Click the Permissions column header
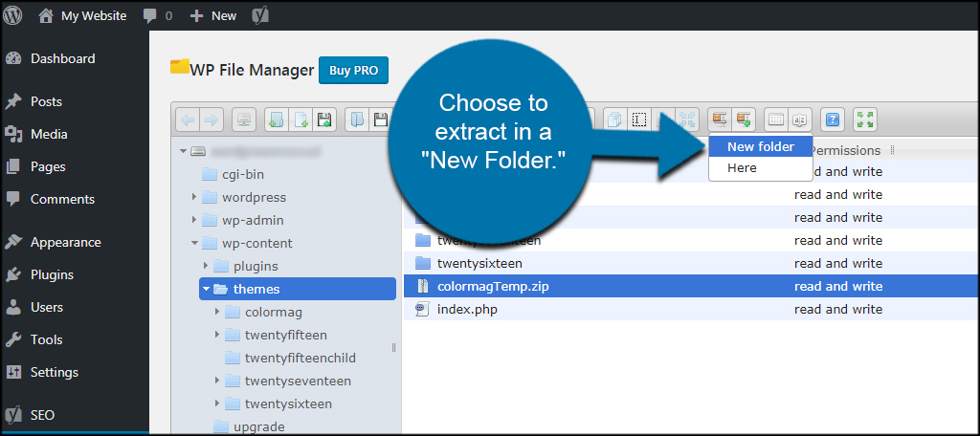980x436 pixels. coord(847,150)
